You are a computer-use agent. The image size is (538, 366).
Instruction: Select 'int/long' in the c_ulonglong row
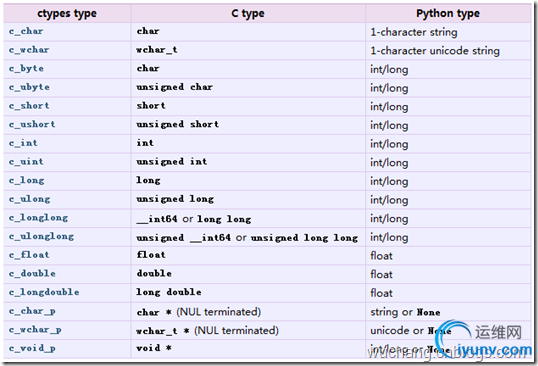(x=389, y=237)
